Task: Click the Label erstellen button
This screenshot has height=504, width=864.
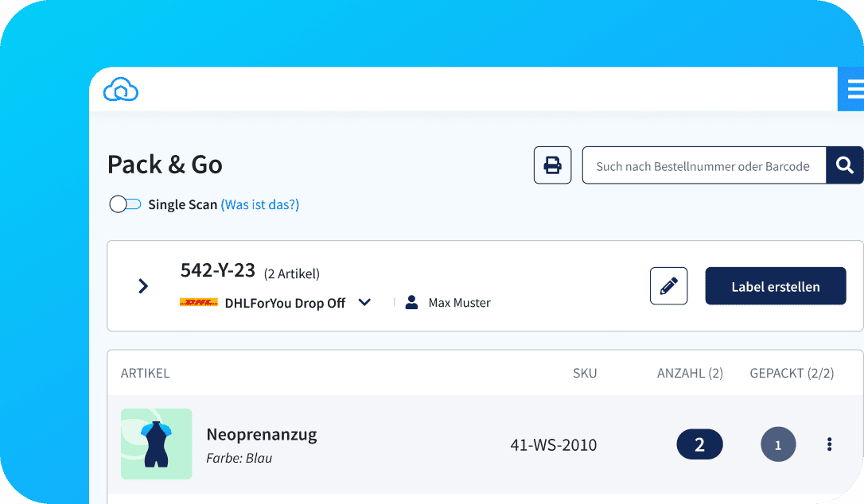Action: (775, 286)
